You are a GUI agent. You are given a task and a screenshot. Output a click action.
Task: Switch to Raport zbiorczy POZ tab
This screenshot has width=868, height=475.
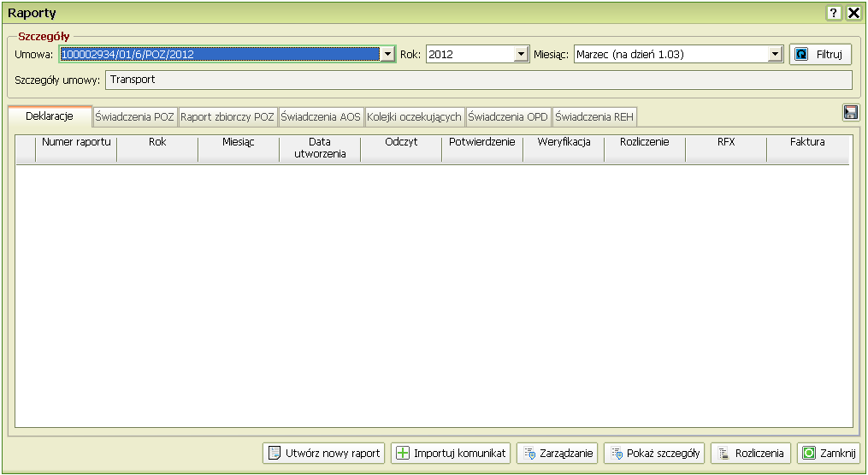click(x=227, y=117)
